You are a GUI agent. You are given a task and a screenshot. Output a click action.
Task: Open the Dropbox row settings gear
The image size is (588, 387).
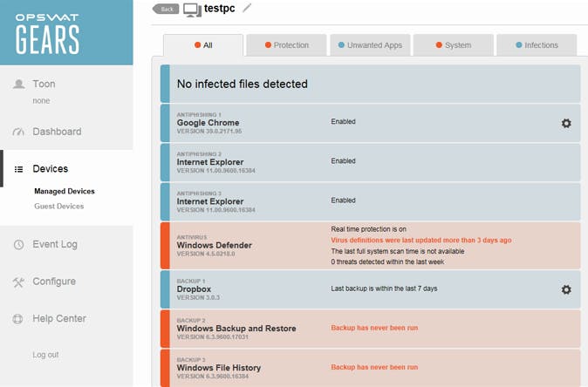[566, 289]
